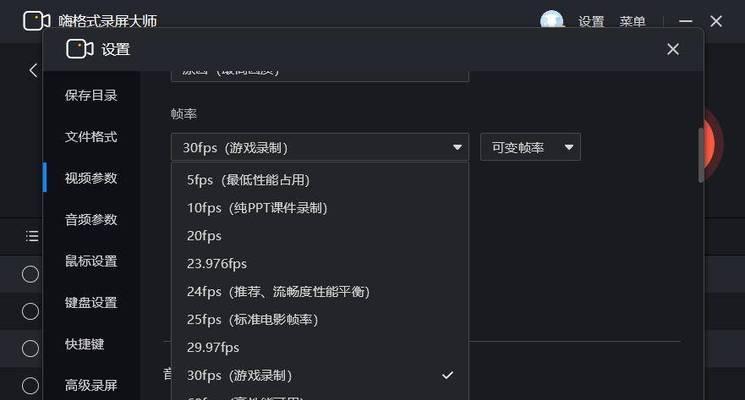The height and width of the screenshot is (400, 745).
Task: Select the first radio circle in main window
Action: point(30,274)
